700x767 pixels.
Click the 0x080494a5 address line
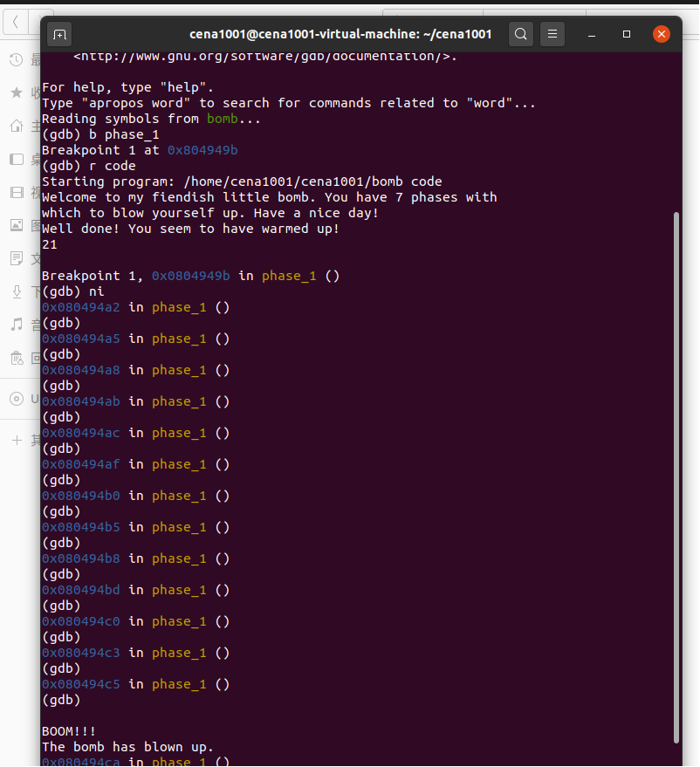(x=135, y=339)
